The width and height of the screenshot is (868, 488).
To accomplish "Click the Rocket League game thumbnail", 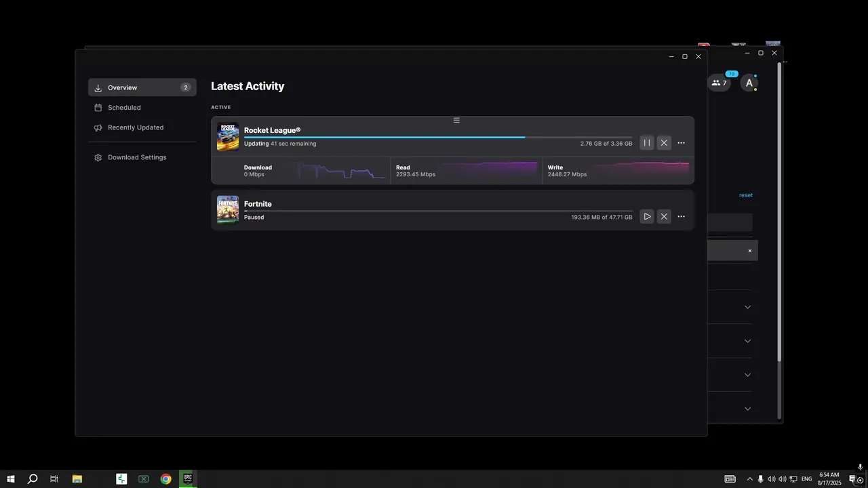I will pyautogui.click(x=228, y=136).
